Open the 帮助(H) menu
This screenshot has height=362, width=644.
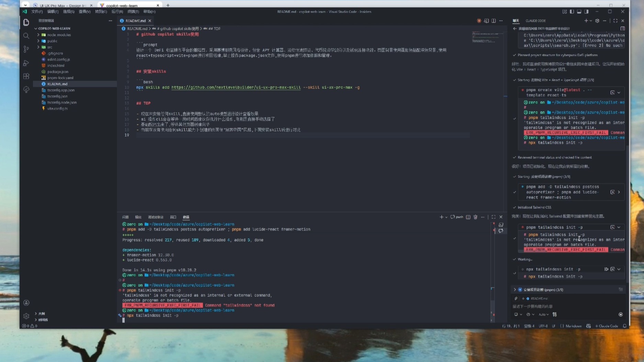click(149, 11)
